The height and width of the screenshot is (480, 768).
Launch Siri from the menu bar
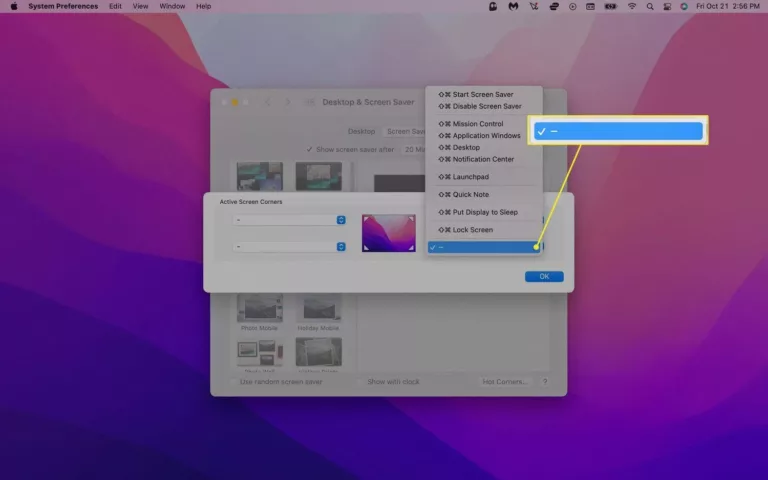point(684,6)
